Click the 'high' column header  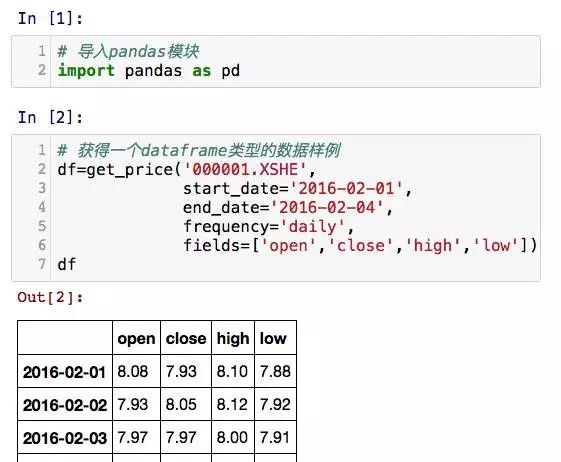[233, 338]
